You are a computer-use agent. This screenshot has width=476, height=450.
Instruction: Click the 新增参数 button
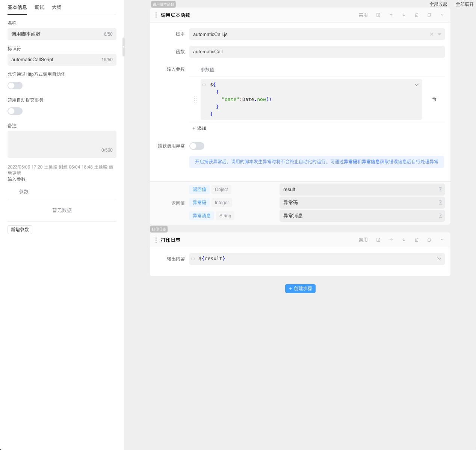click(20, 230)
